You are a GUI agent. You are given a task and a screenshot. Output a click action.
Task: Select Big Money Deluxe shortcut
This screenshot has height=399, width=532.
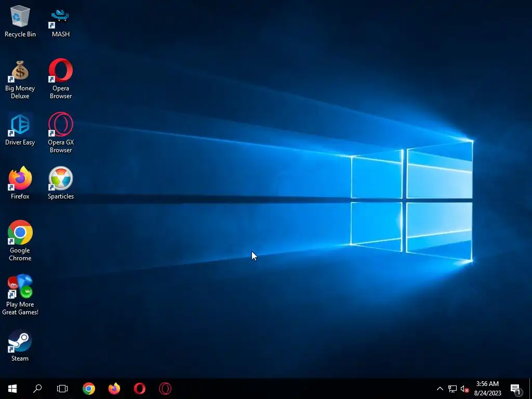(20, 79)
